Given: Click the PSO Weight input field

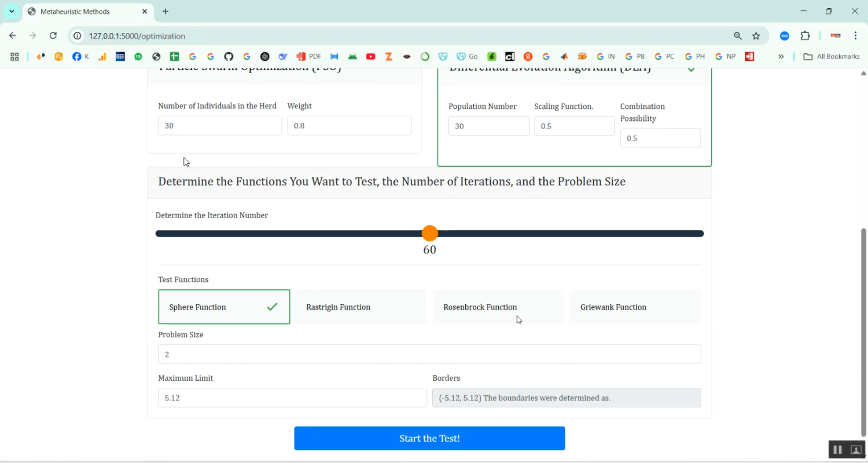Looking at the screenshot, I should 350,126.
